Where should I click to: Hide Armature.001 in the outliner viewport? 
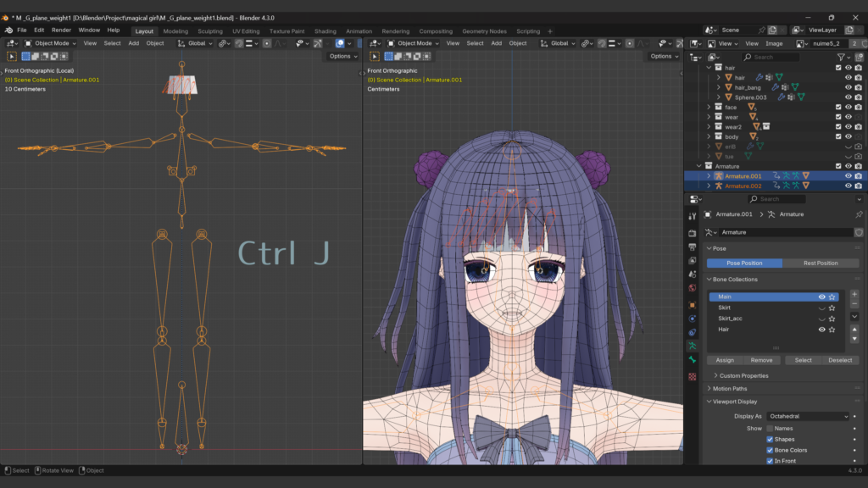point(848,176)
